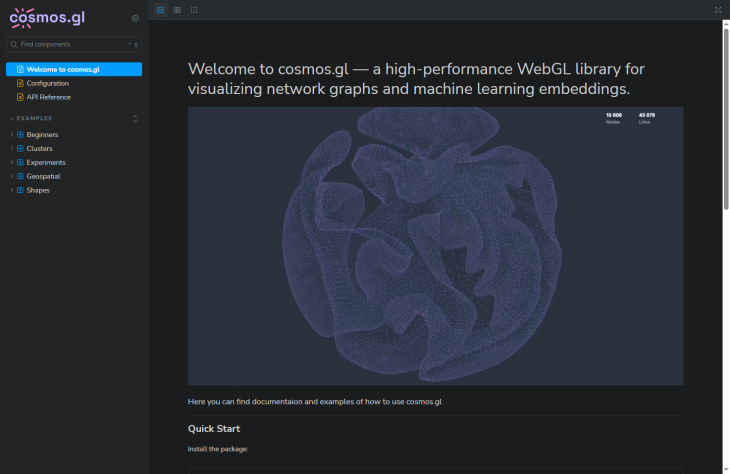Click the Shapes component grid icon
Image resolution: width=730 pixels, height=474 pixels.
(x=20, y=190)
